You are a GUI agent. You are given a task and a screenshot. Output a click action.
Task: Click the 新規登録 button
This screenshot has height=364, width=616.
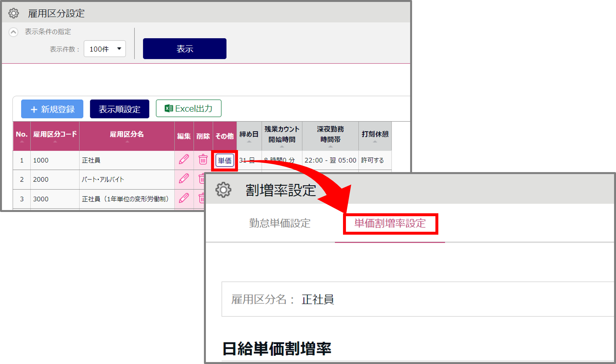(x=52, y=109)
